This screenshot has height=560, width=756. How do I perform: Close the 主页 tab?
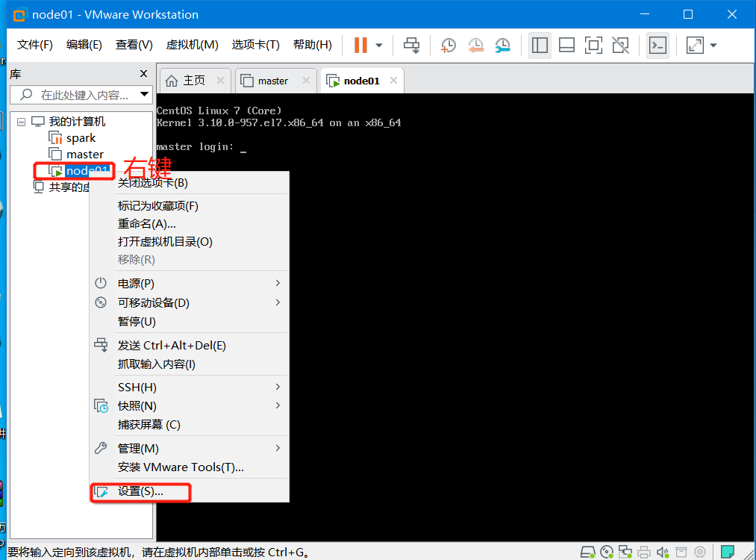220,80
